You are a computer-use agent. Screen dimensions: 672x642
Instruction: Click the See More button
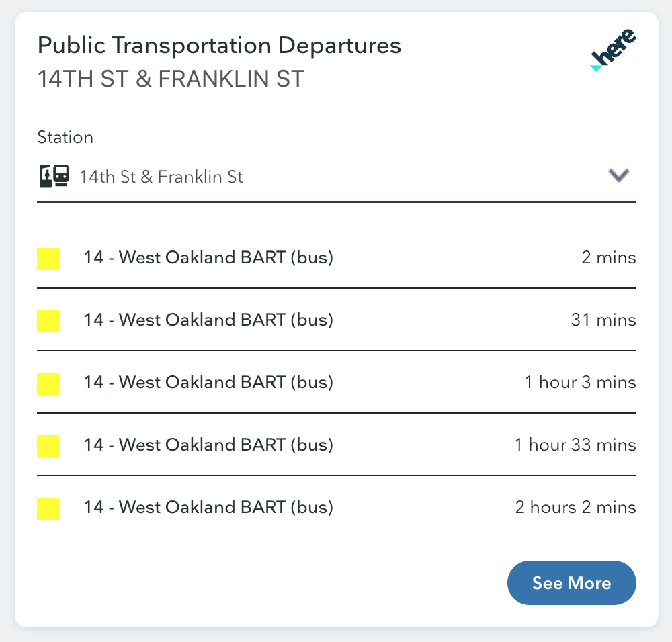coord(572,583)
